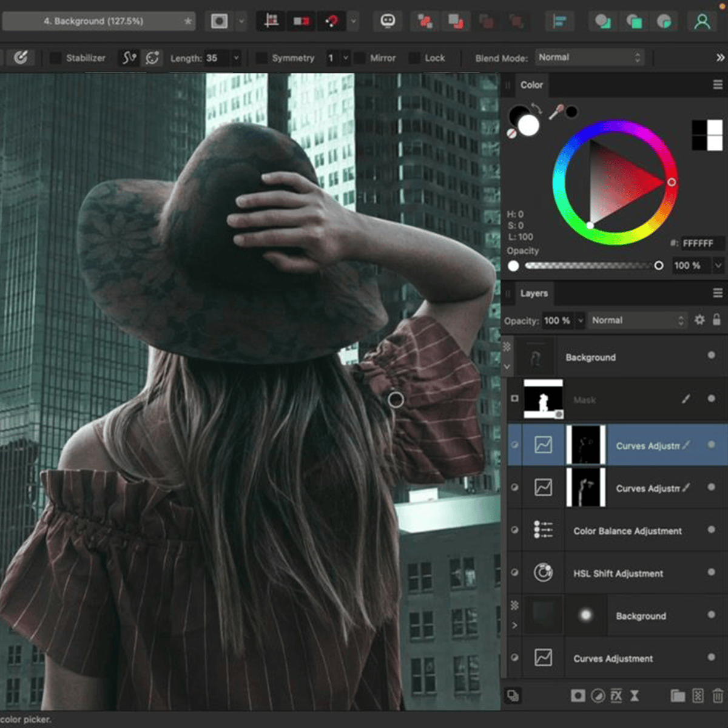Click the Account person icon

702,22
